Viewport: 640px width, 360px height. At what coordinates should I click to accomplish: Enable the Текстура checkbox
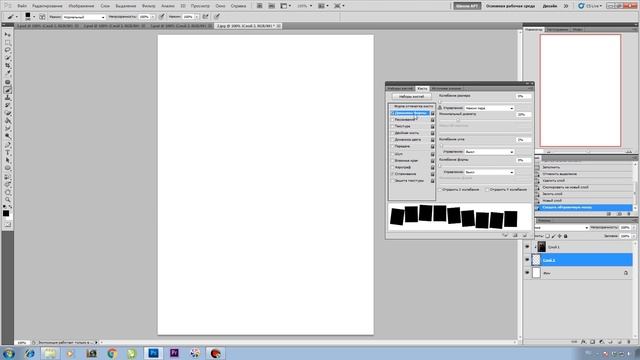[x=393, y=127]
